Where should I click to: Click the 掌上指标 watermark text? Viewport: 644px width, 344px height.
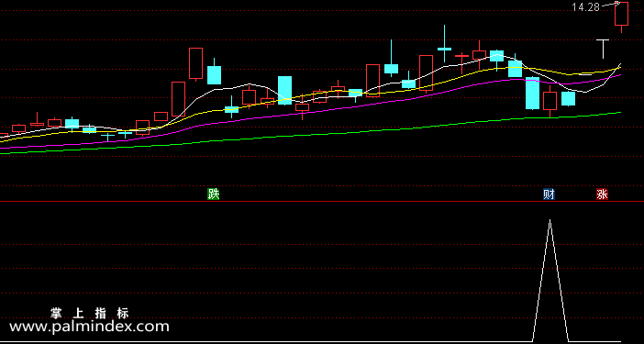pyautogui.click(x=90, y=313)
